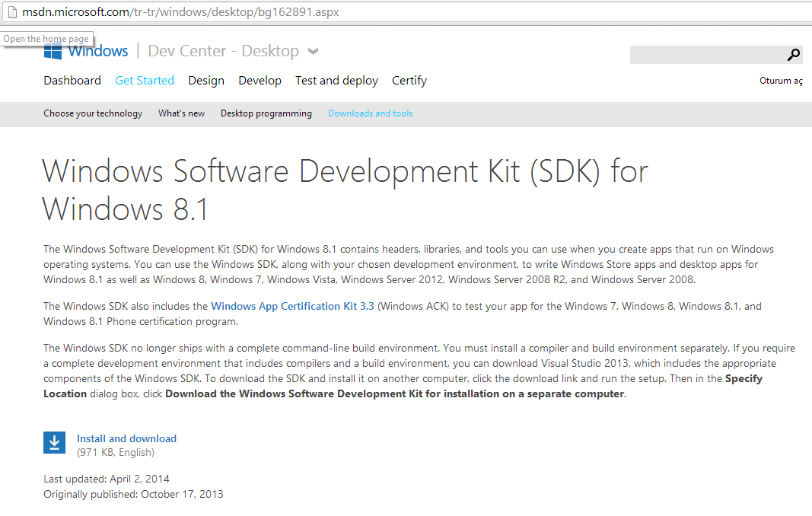Screen dimensions: 812x516
Task: Open Test and deploy section
Action: [x=336, y=81]
